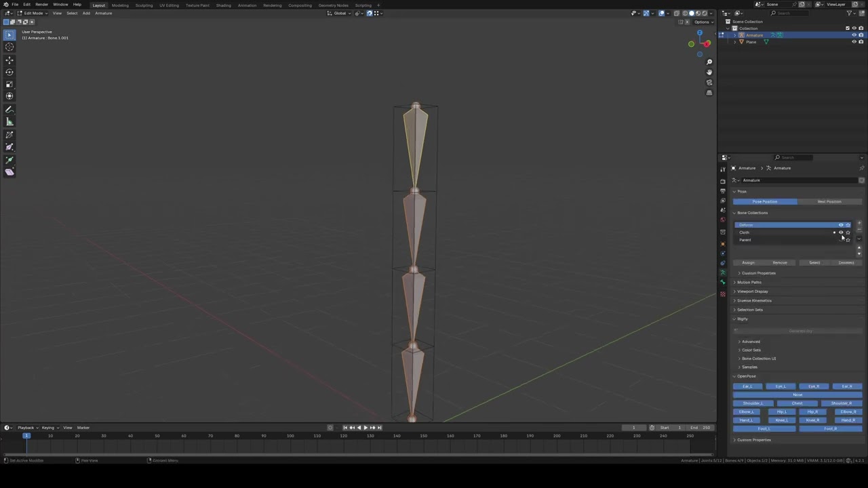Click the Z axis on navigation gizmo
The width and height of the screenshot is (868, 488).
699,33
